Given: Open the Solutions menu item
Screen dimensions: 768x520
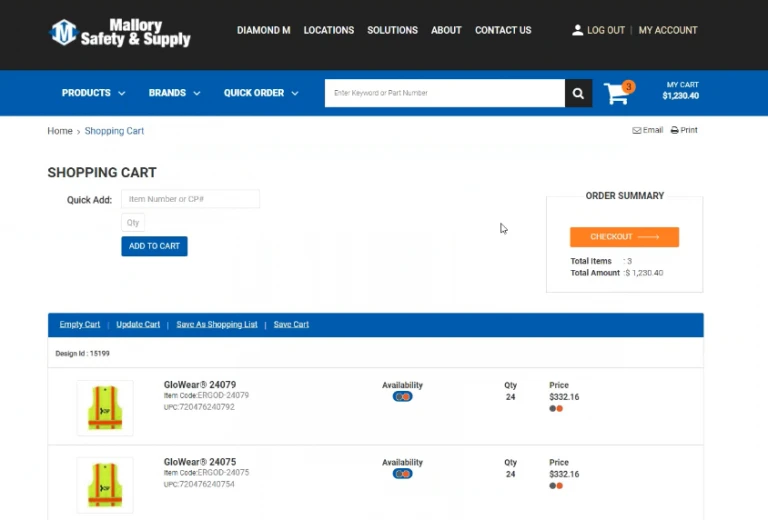Looking at the screenshot, I should coord(392,30).
